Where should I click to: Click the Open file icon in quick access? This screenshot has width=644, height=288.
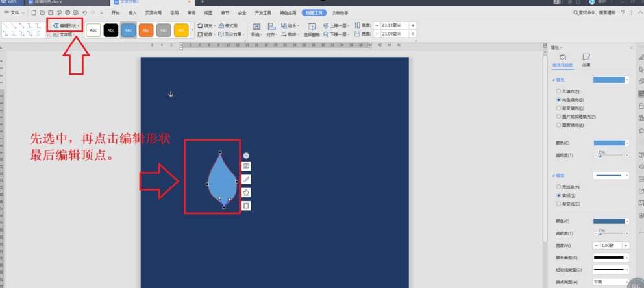coord(42,13)
